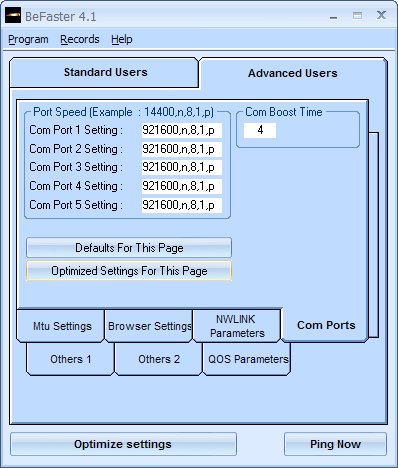Switch to QOS Parameters tab
Viewport: 398px width, 468px height.
coord(247,359)
